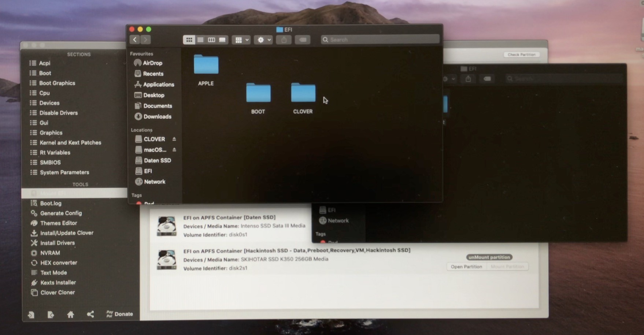This screenshot has height=335, width=644.
Task: Open the Text Mode tool
Action: (49, 272)
